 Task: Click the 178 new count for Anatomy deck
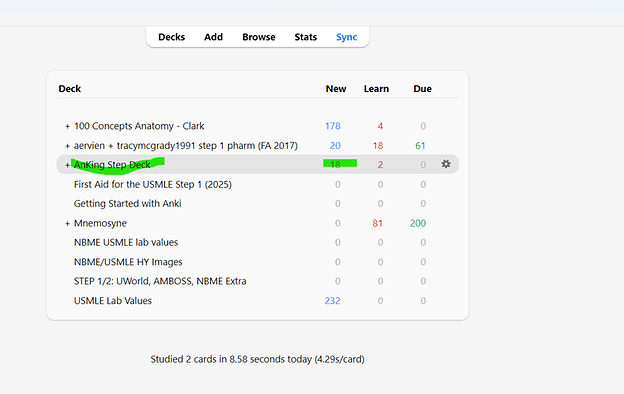(333, 126)
